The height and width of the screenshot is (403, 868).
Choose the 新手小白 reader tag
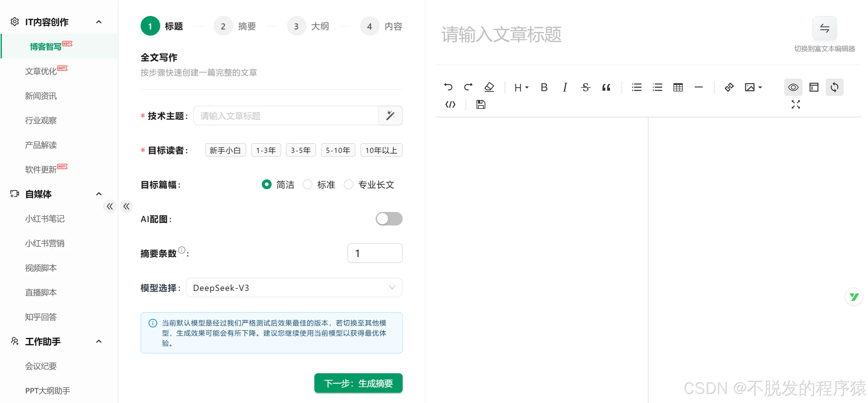click(x=225, y=150)
